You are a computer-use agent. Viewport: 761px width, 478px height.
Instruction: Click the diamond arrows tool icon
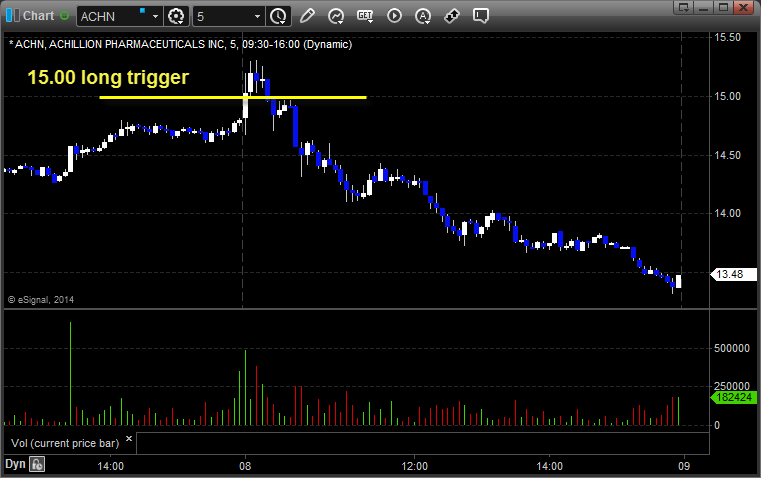click(x=452, y=16)
